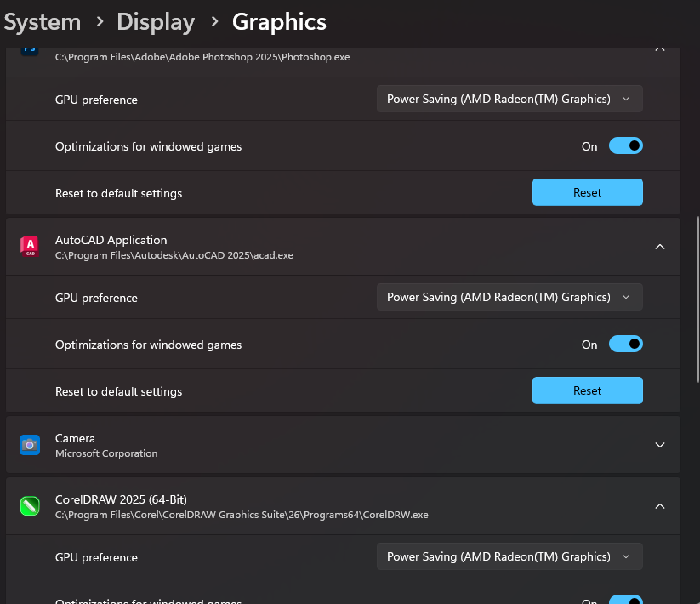Select the Camera app title
Image resolution: width=700 pixels, height=604 pixels.
pyautogui.click(x=75, y=438)
